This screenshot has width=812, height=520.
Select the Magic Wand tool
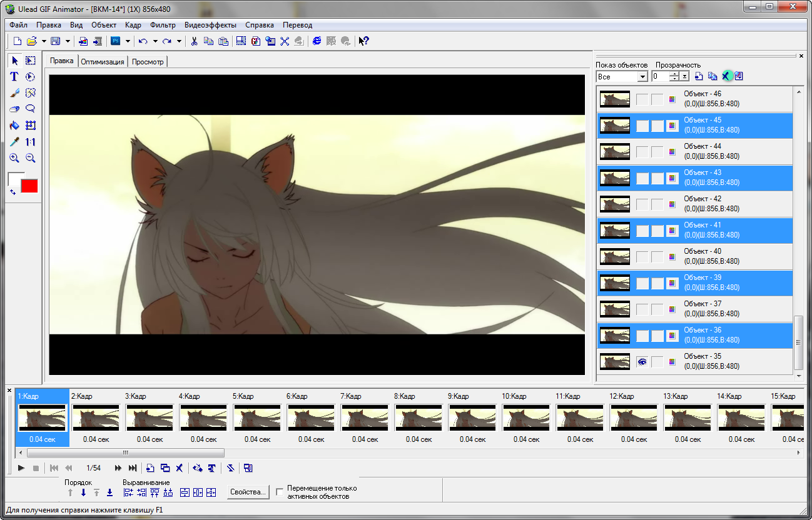30,93
